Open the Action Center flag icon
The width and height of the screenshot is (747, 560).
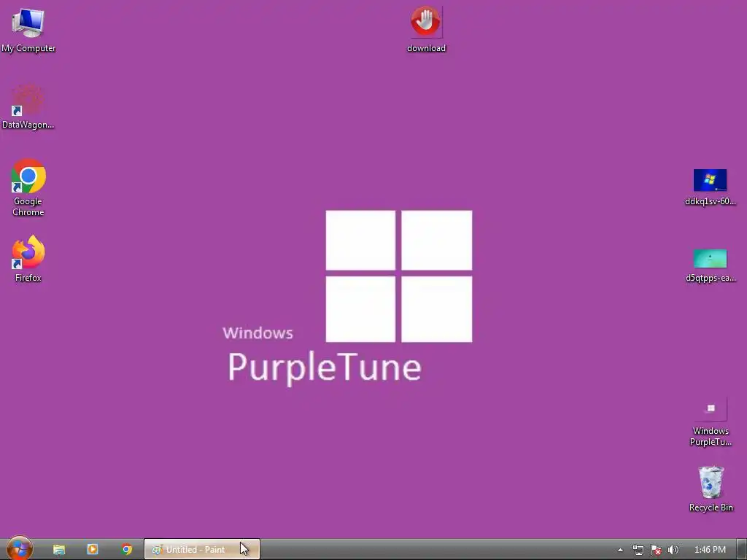[656, 550]
